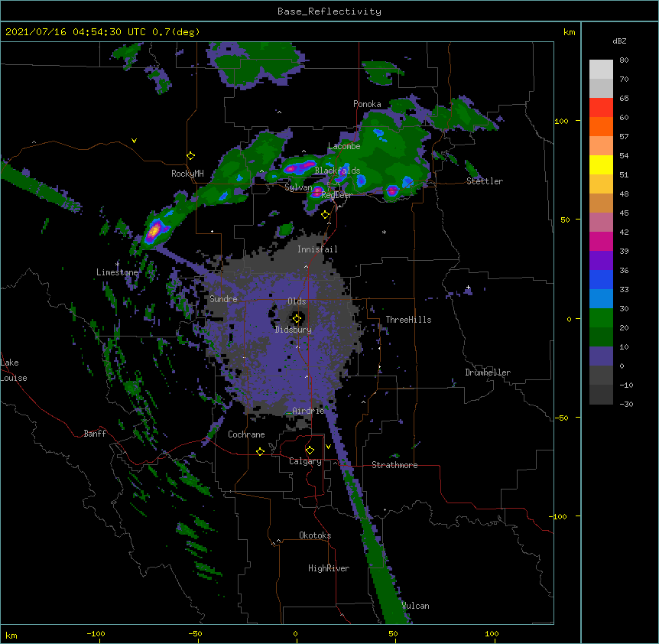Click the yellow V marker northwest of RockyMH

(x=134, y=141)
